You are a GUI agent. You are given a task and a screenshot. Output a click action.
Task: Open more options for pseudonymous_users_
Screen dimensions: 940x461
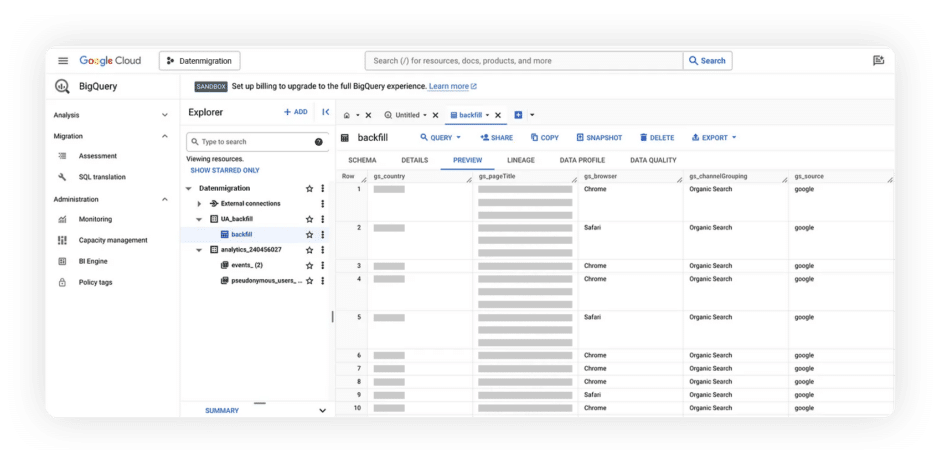click(x=323, y=281)
